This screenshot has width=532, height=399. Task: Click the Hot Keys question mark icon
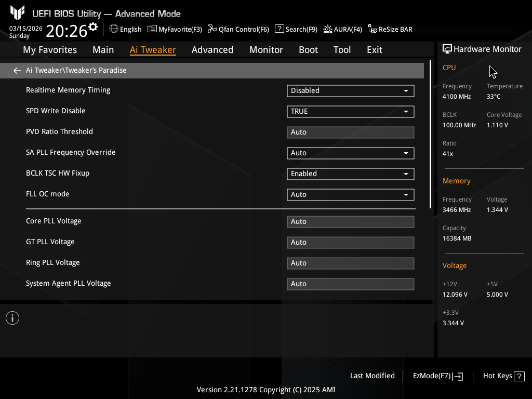click(519, 376)
